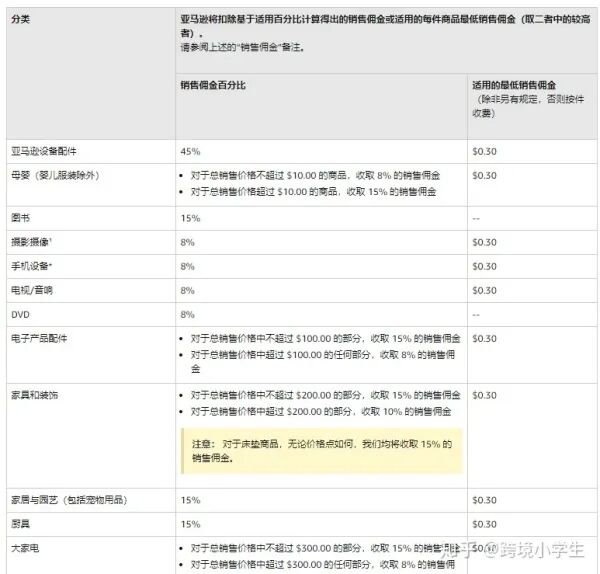Click the $0.30 fee in the 家具和装饰 row

tap(484, 395)
